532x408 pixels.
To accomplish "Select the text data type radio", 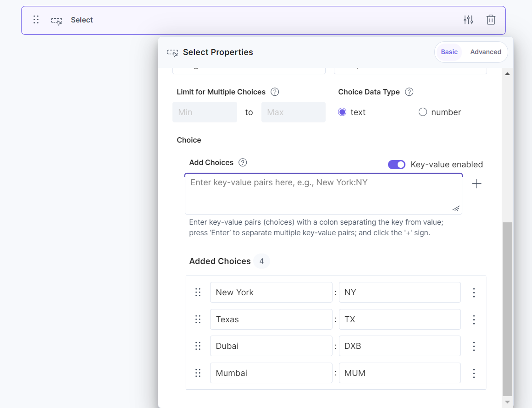I will pyautogui.click(x=342, y=112).
